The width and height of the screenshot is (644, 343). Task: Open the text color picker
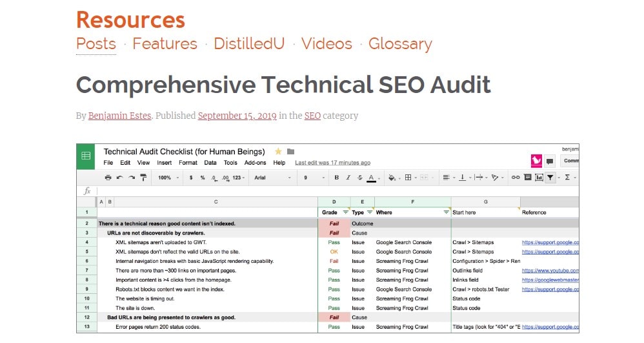371,178
